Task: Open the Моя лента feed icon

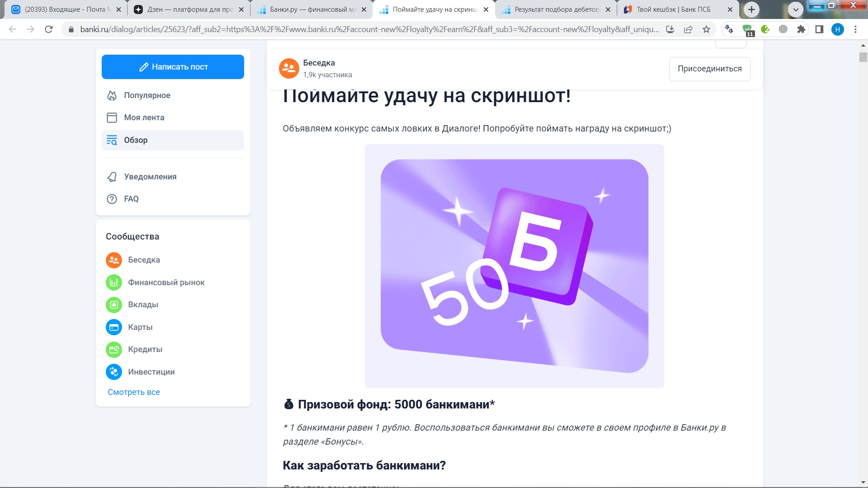Action: 112,117
